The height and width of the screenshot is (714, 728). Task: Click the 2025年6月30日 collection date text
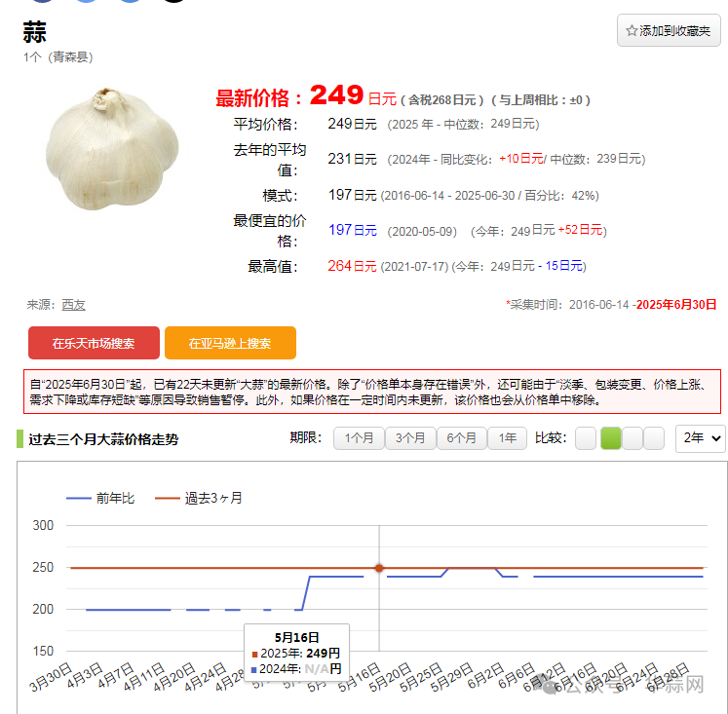pyautogui.click(x=676, y=305)
